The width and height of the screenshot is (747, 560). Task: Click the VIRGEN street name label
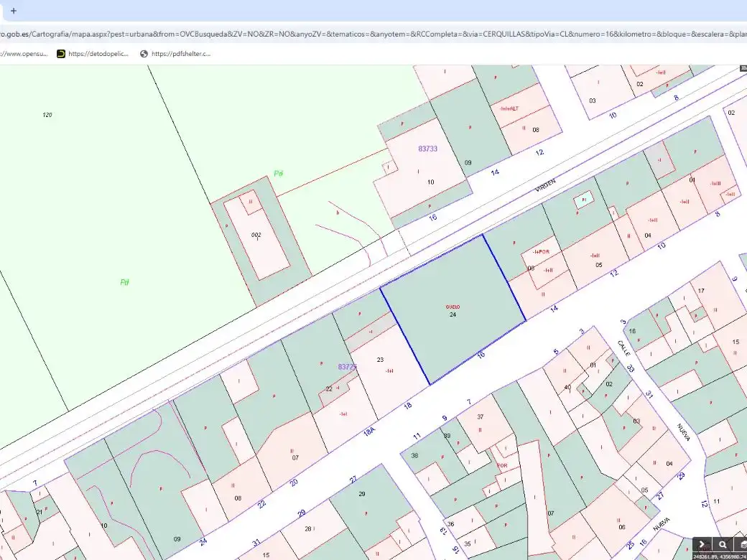(545, 185)
